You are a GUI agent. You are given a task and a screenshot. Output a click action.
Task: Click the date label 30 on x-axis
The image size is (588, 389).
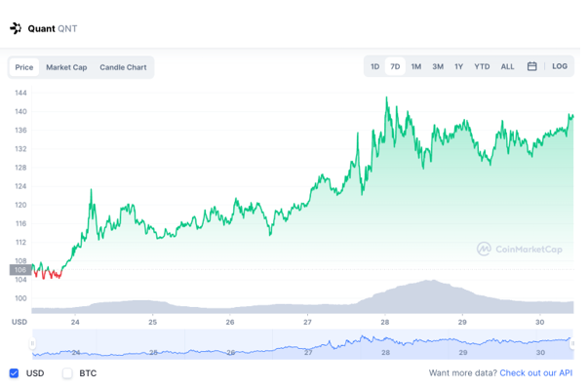539,322
